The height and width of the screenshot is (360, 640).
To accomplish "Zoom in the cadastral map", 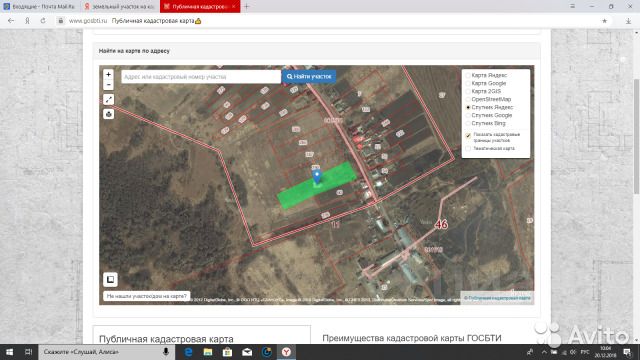I will [108, 74].
